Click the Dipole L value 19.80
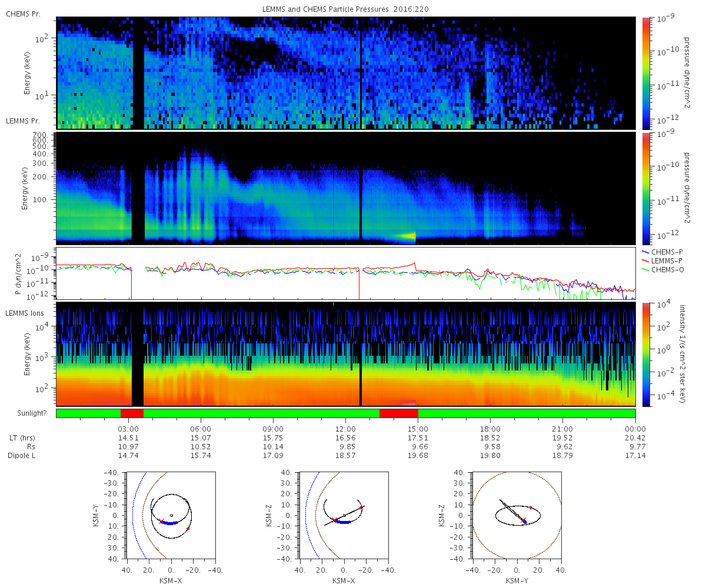Image resolution: width=706 pixels, height=588 pixels. [x=491, y=456]
